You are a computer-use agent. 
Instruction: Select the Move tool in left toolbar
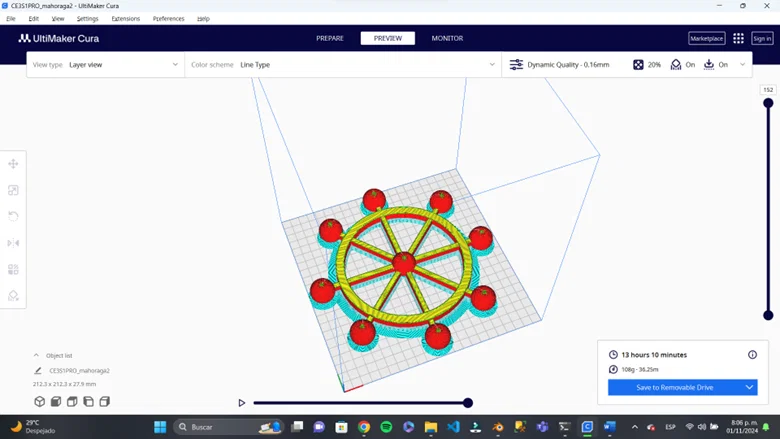coord(13,164)
